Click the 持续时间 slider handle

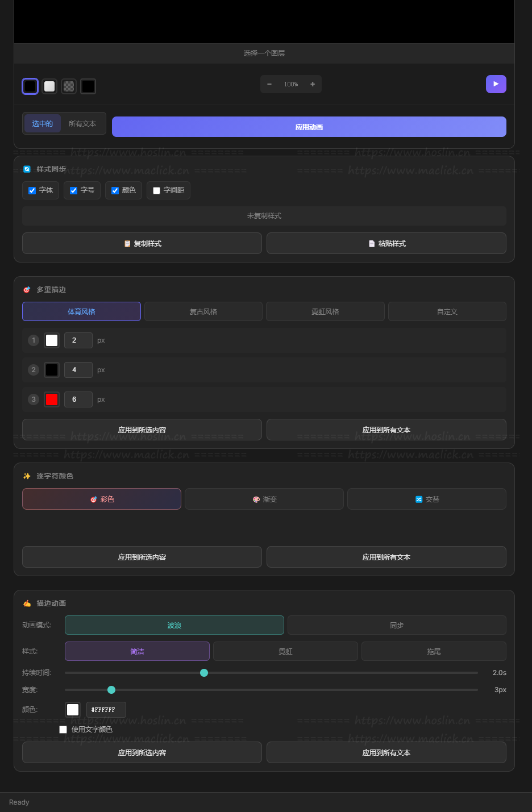(x=204, y=673)
